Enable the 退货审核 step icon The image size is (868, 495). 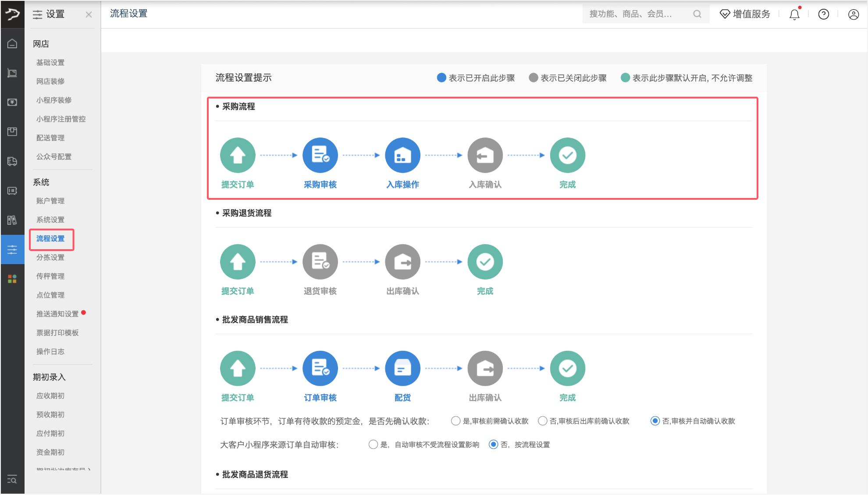[x=320, y=262]
